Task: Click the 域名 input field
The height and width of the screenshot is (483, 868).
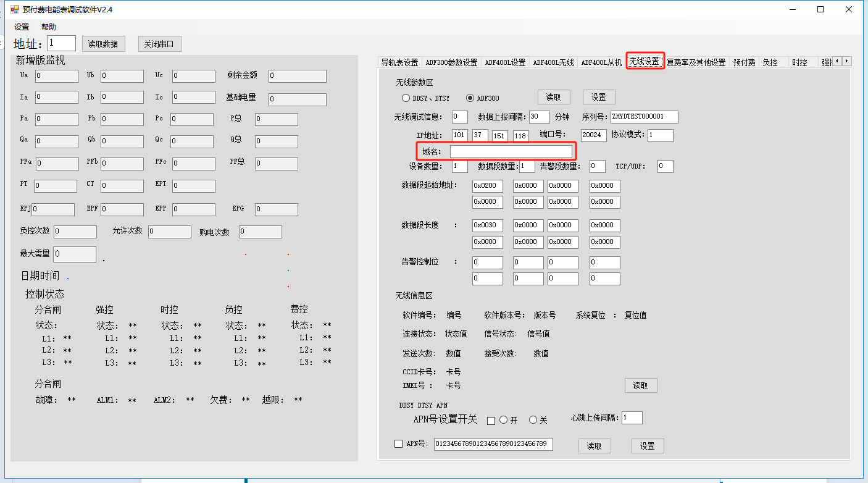Action: coord(511,151)
